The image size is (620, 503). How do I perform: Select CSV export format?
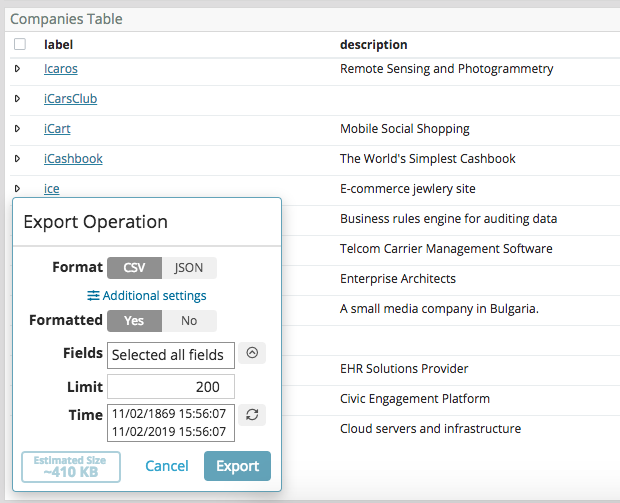[134, 267]
